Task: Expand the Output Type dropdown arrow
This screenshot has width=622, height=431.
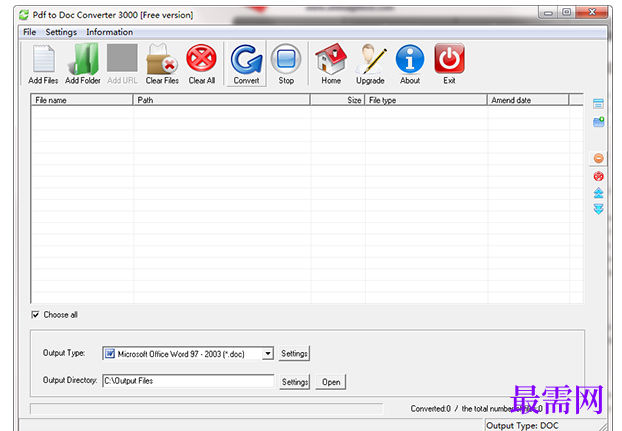Action: click(268, 353)
